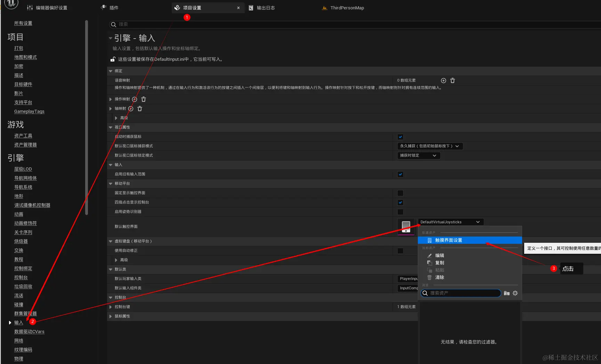Image resolution: width=601 pixels, height=364 pixels.
Task: Click the folder icon beside 搜索资产 field
Action: point(507,293)
